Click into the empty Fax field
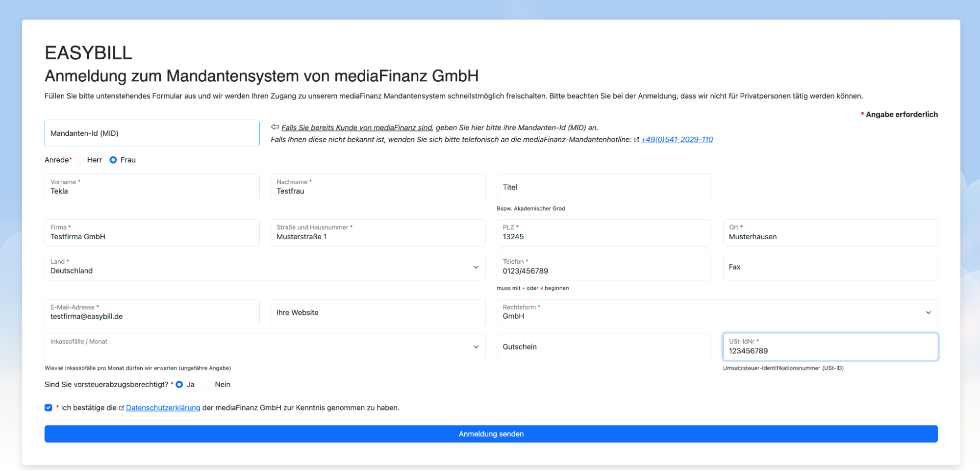 [830, 267]
